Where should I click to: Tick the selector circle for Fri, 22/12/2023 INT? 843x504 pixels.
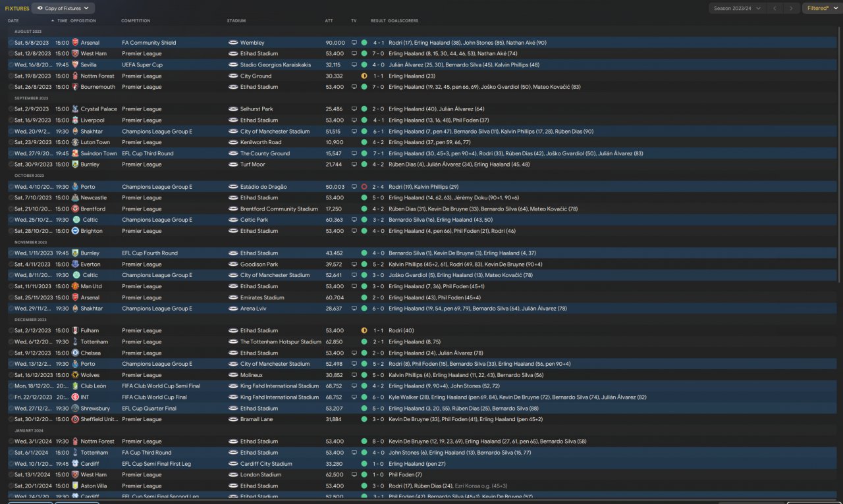(x=11, y=397)
